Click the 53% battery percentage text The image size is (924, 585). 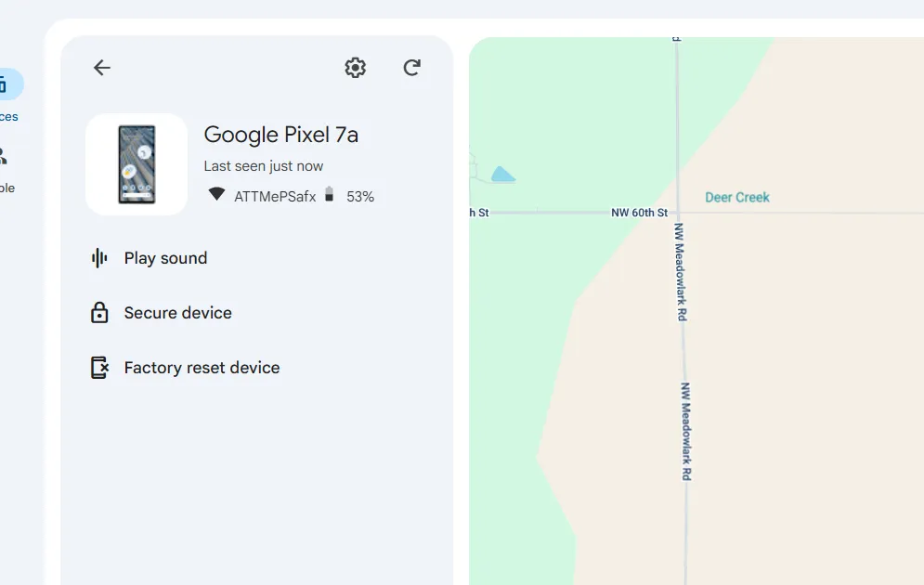click(360, 197)
